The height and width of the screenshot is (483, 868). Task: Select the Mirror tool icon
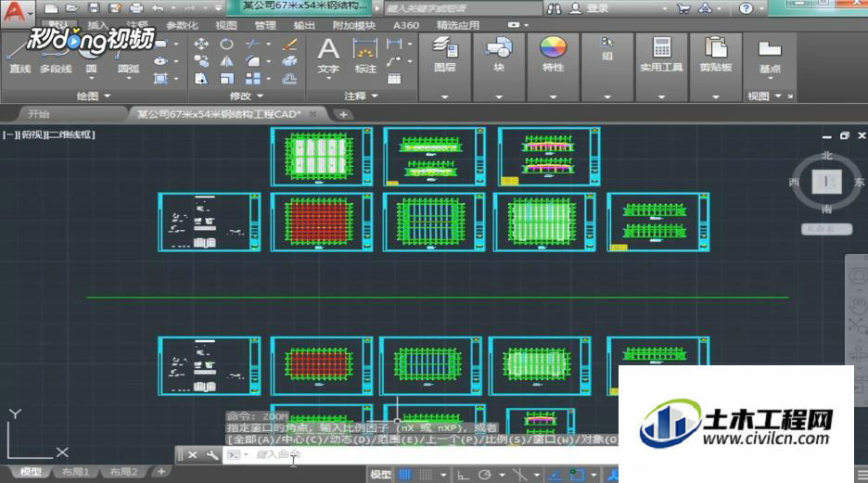pyautogui.click(x=227, y=61)
